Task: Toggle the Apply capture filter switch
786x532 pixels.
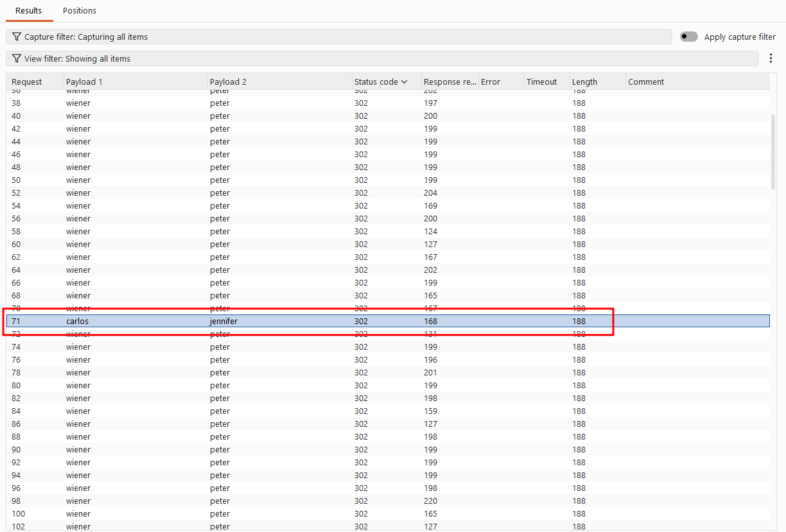Action: (x=689, y=37)
